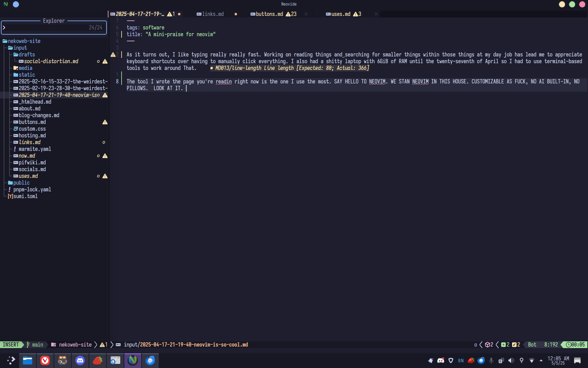
Task: Open the KDE application launcher
Action: pos(11,360)
